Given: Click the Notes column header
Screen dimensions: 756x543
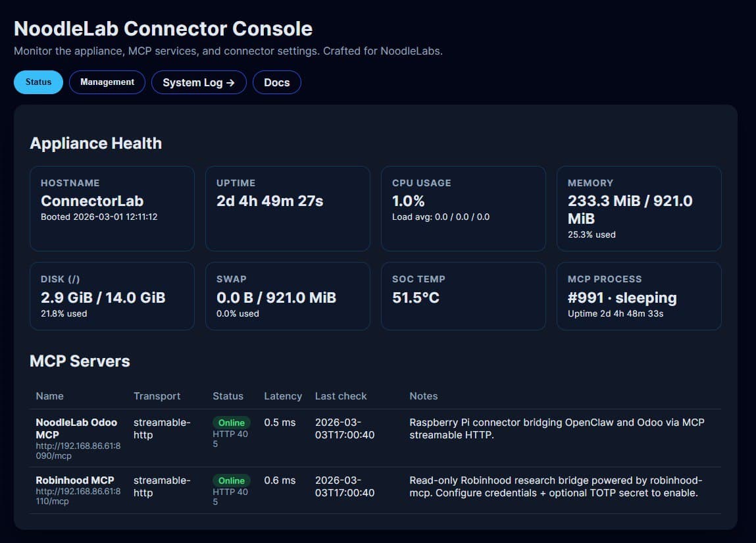Looking at the screenshot, I should [423, 396].
